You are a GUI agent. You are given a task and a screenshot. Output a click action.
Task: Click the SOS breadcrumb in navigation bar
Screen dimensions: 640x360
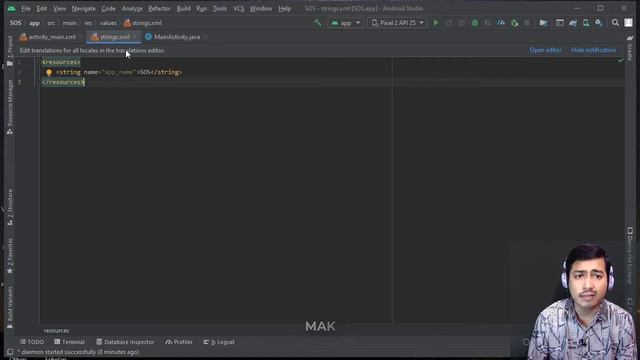tap(16, 23)
